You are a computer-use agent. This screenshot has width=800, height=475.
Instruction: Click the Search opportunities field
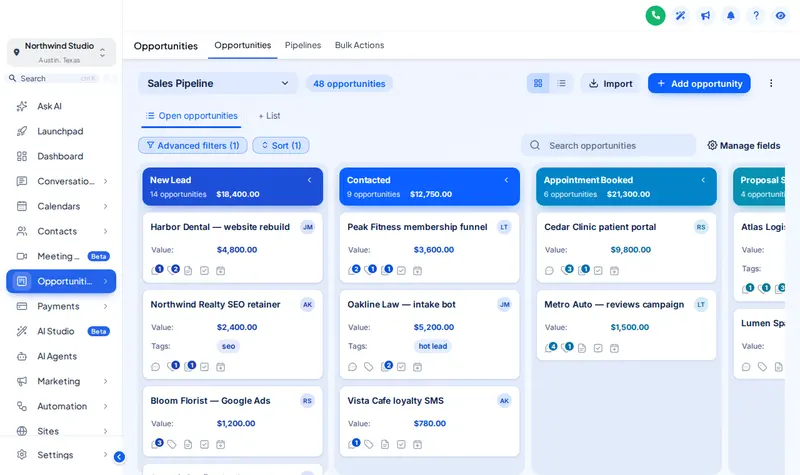pos(609,145)
